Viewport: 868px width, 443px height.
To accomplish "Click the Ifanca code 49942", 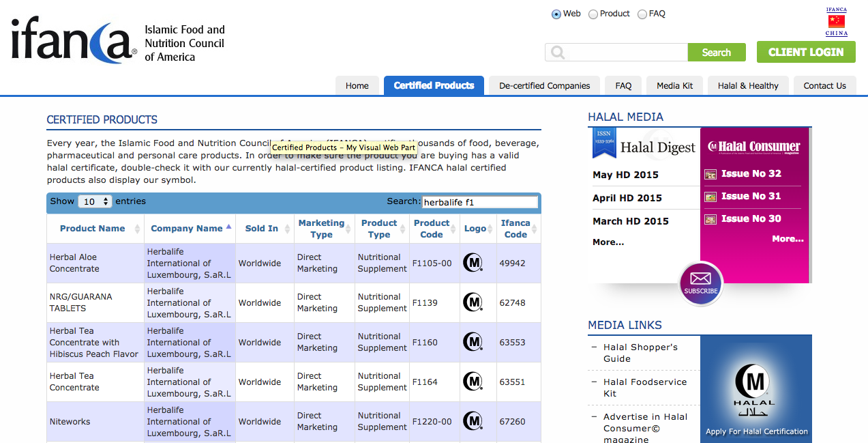I will [x=512, y=263].
